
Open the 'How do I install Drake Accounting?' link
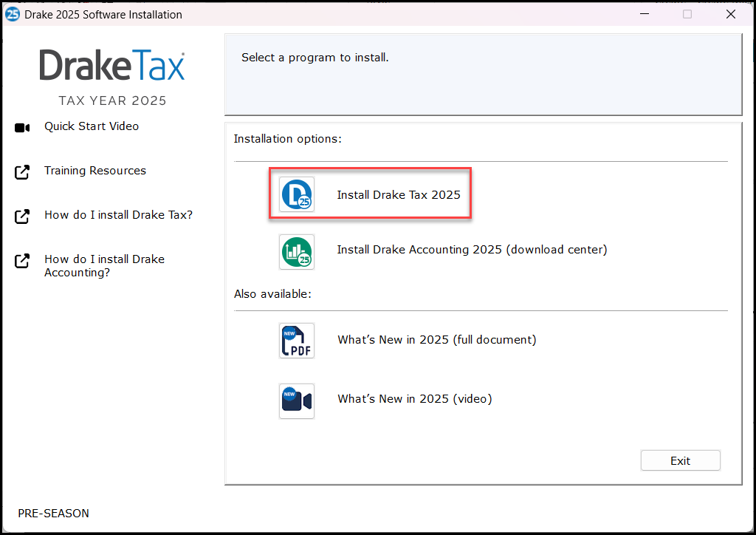[104, 265]
